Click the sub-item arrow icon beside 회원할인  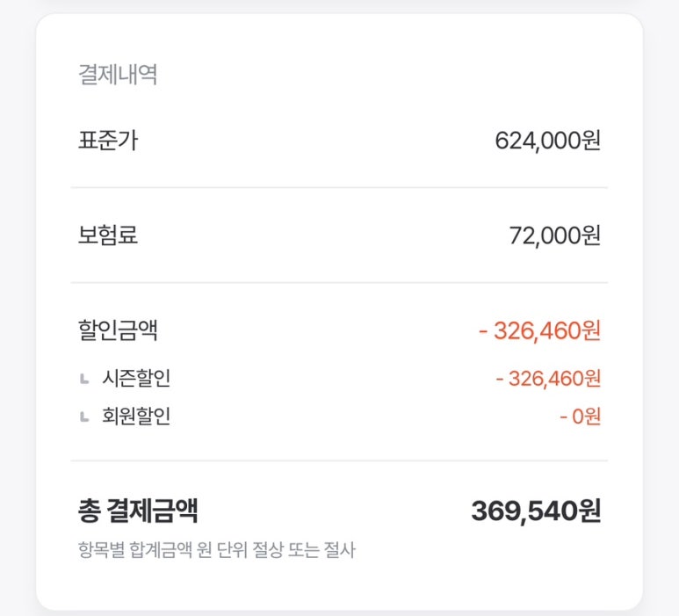point(84,417)
